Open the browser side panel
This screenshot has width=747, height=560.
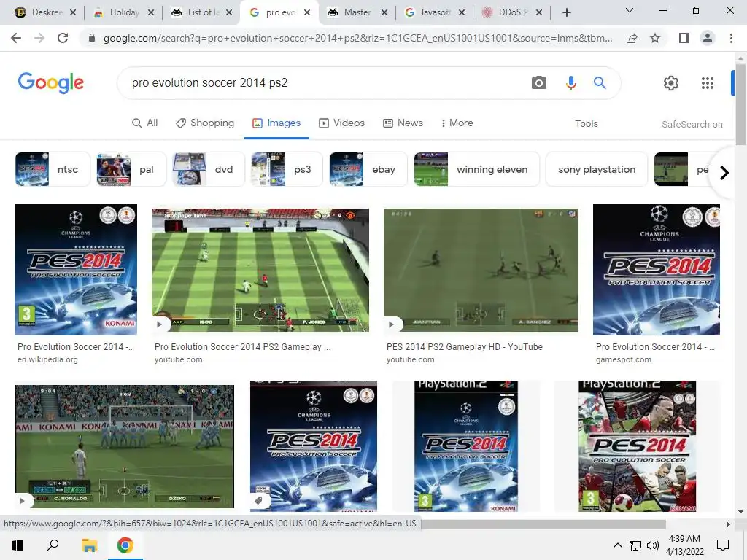coord(684,38)
